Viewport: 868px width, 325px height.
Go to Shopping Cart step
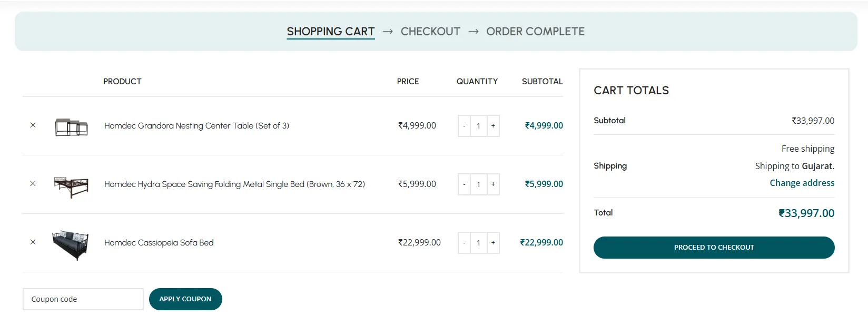pos(331,32)
